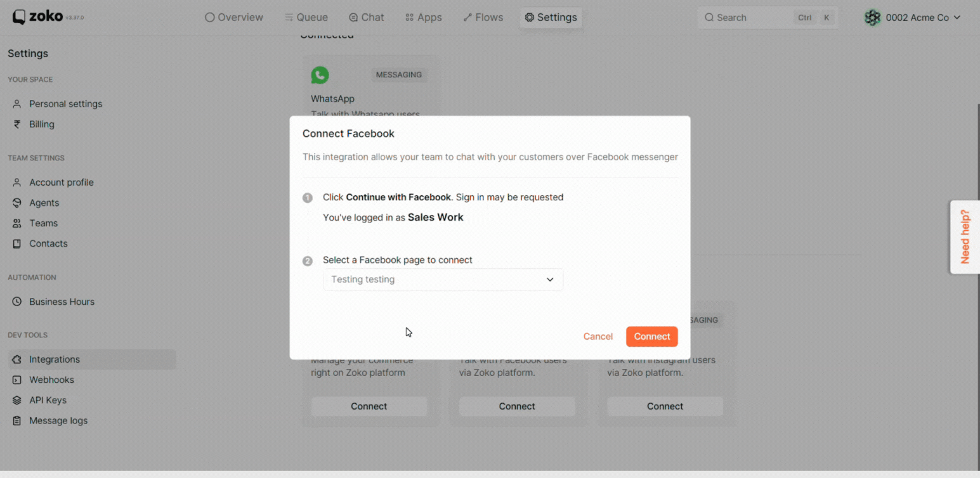Click the Webhooks icon

(x=17, y=380)
